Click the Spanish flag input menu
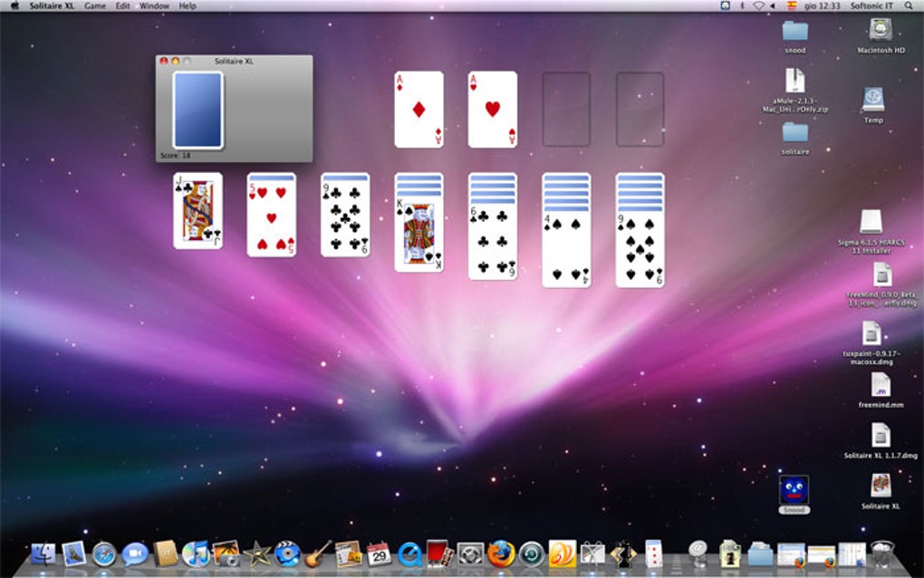 pos(792,6)
